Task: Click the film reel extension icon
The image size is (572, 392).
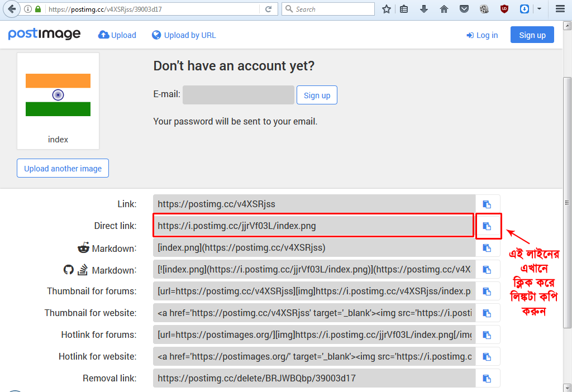Action: 484,9
